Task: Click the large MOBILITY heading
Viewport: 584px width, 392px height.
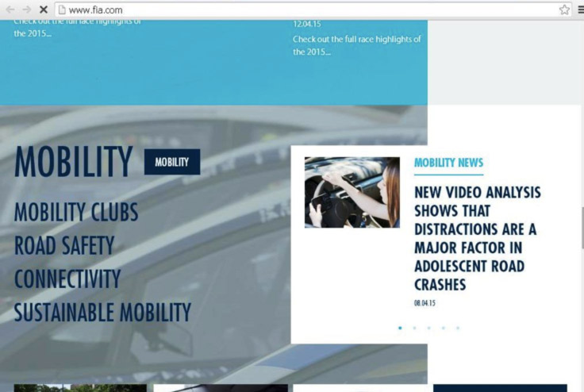Action: 73,161
